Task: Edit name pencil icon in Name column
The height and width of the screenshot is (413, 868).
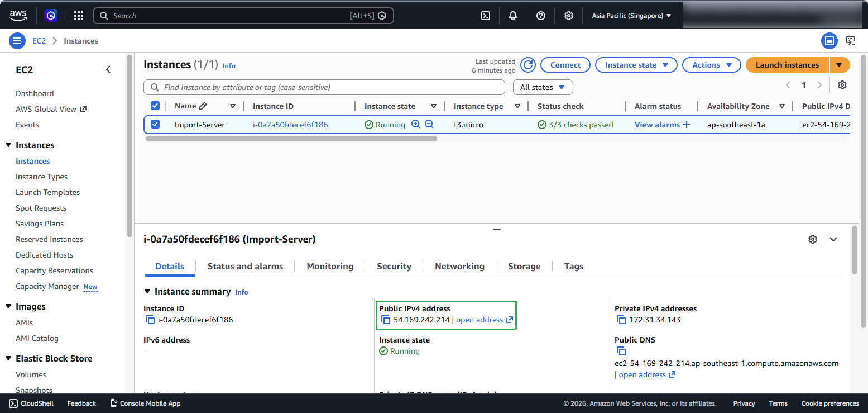Action: 203,106
